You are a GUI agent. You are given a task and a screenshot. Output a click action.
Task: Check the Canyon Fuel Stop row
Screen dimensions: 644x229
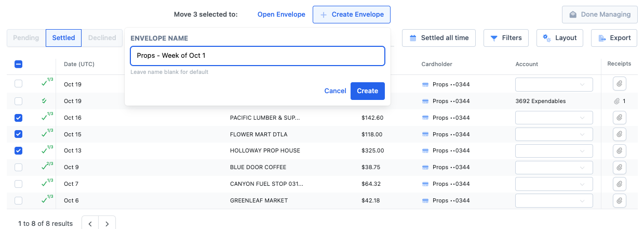click(x=18, y=184)
